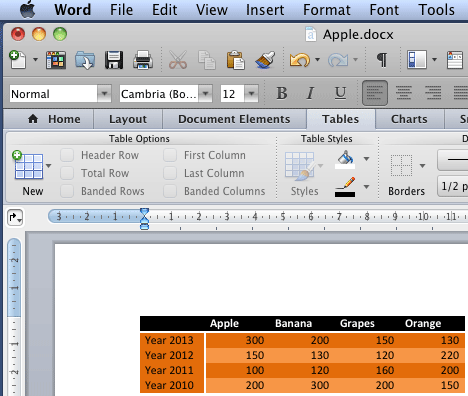Open the template gallery icon

tap(56, 60)
